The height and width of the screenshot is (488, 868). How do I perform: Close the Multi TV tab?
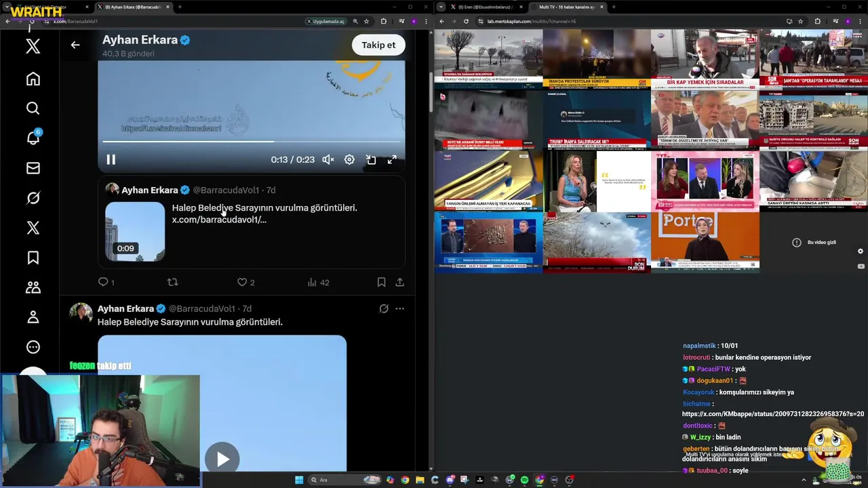click(601, 7)
